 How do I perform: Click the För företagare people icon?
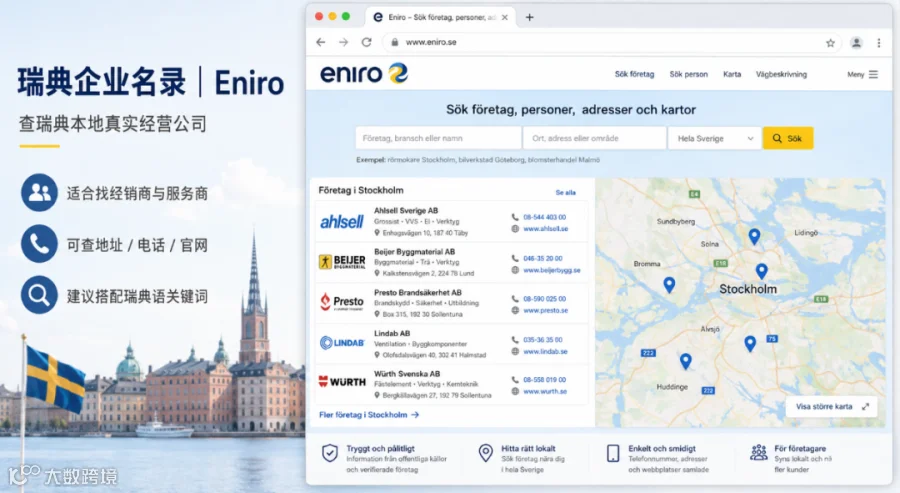click(x=759, y=453)
